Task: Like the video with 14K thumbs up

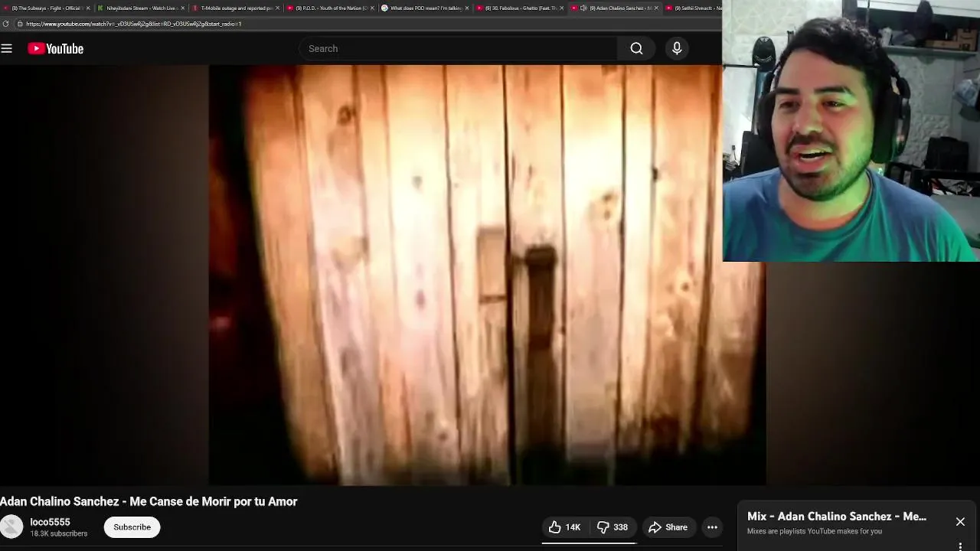Action: click(x=564, y=527)
